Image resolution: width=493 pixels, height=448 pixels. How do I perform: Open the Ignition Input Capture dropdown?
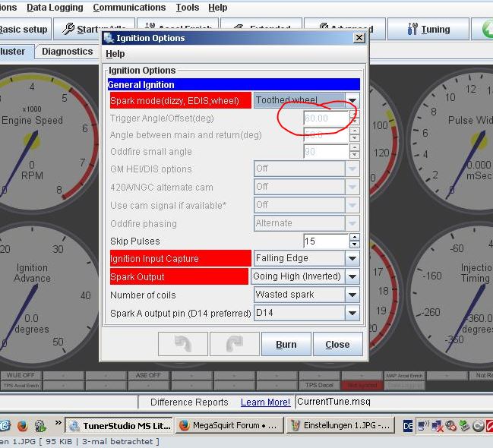coord(352,258)
